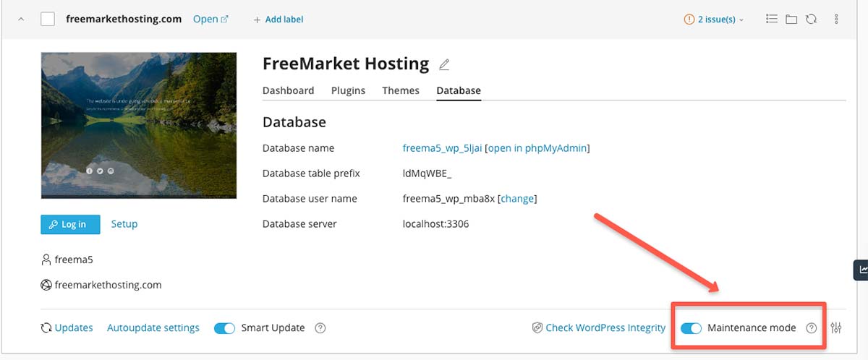Viewport: 868px width, 360px height.
Task: Click the chart icon on right edge
Action: coord(862,270)
